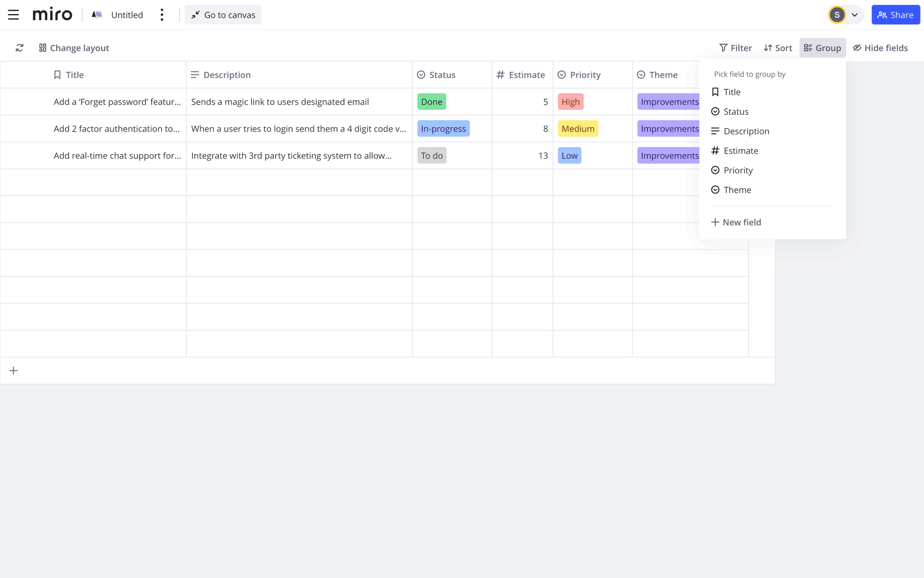Viewport: 924px width, 578px height.
Task: Click the High priority tag
Action: click(570, 102)
